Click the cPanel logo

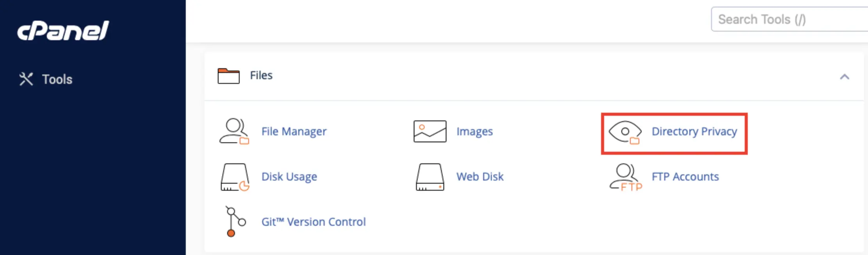[x=63, y=31]
